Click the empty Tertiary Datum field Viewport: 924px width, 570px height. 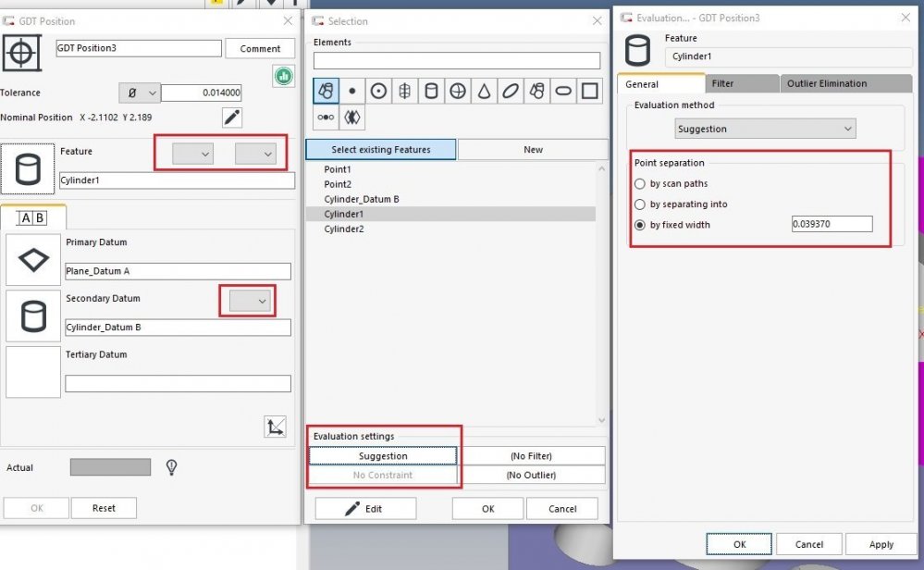[178, 384]
